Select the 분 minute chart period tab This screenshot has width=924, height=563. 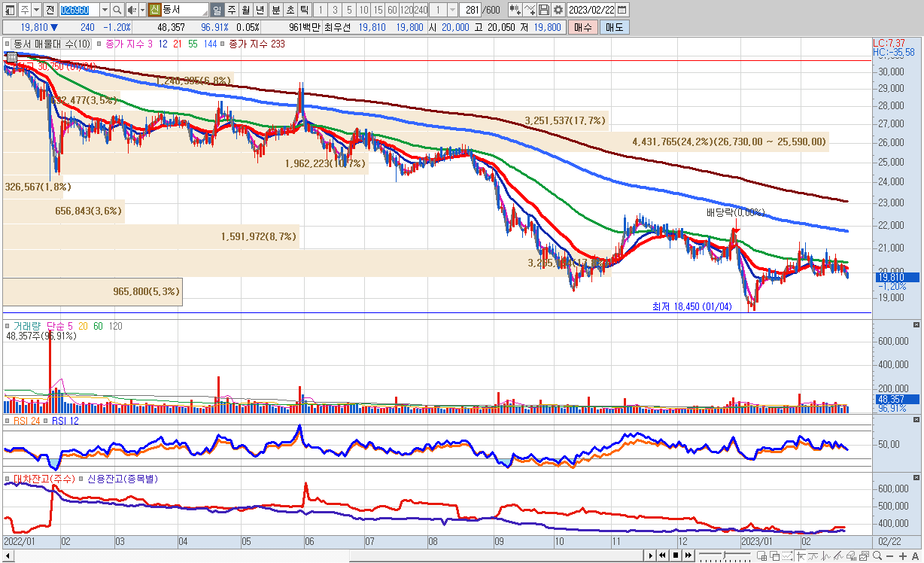(x=275, y=10)
